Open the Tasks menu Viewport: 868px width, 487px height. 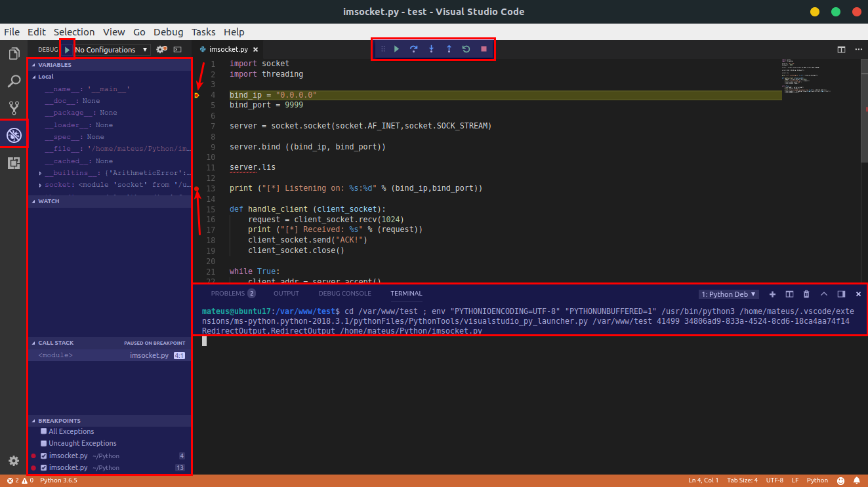203,32
